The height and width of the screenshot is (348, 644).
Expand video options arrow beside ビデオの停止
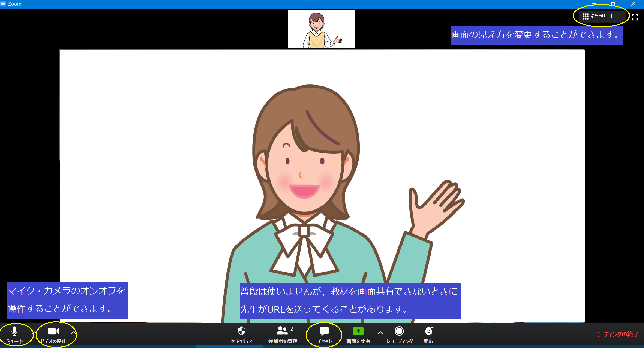coord(73,332)
